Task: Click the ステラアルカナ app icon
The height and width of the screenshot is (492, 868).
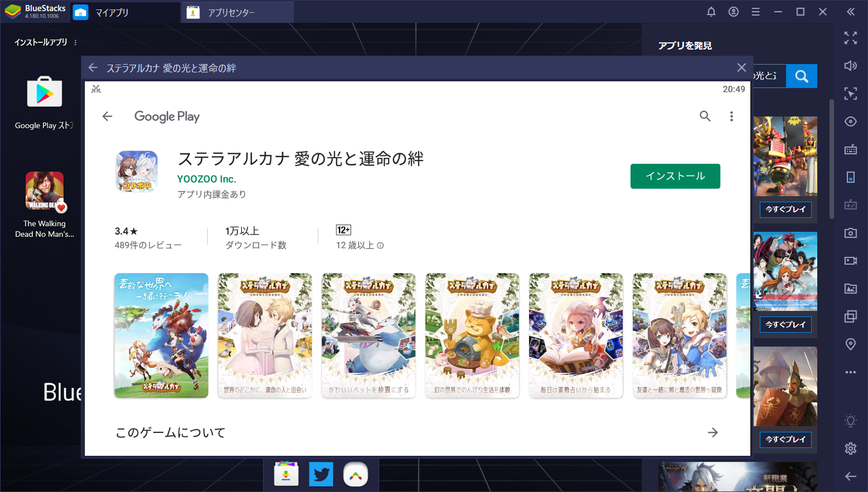Action: [137, 172]
